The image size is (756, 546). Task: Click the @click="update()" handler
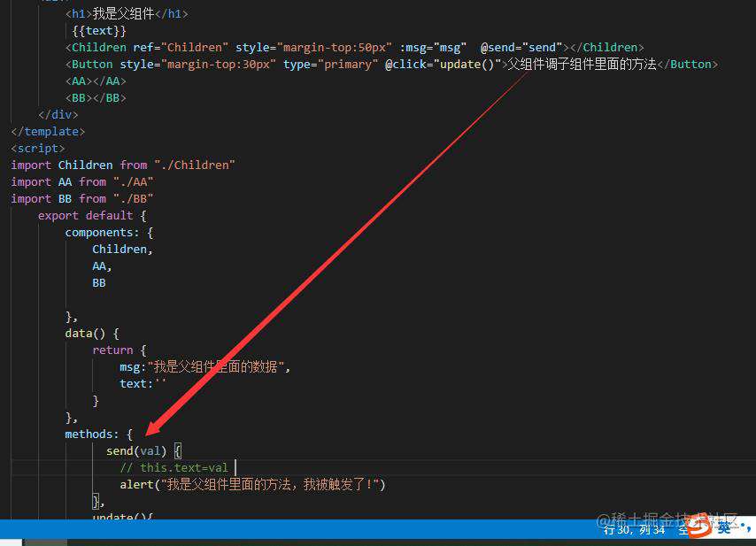[x=444, y=65]
